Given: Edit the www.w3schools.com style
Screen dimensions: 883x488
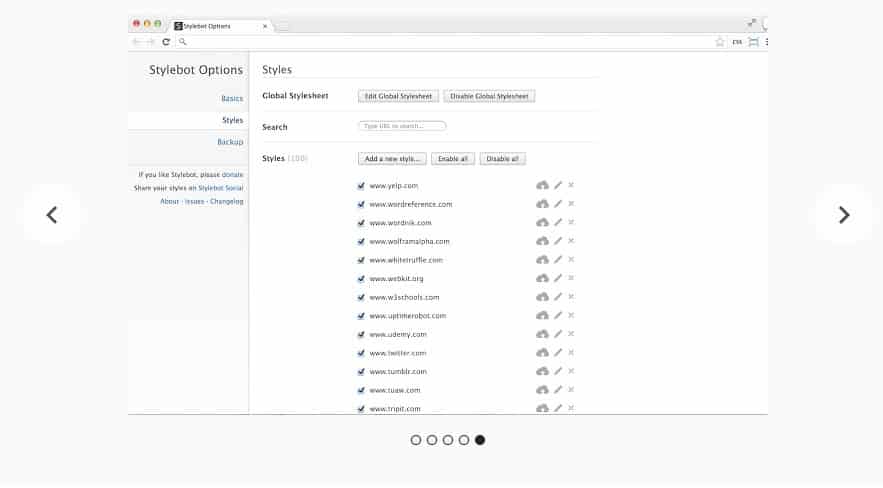Looking at the screenshot, I should tap(558, 297).
